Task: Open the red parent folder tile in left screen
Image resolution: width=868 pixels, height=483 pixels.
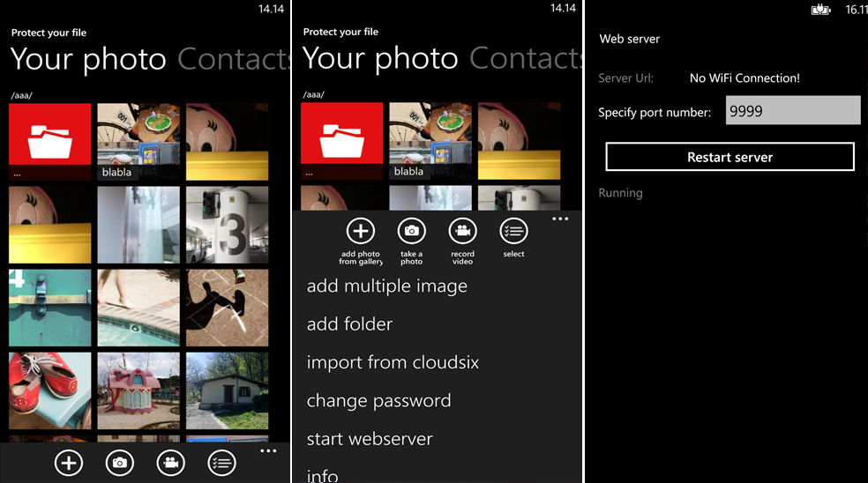Action: coord(49,142)
